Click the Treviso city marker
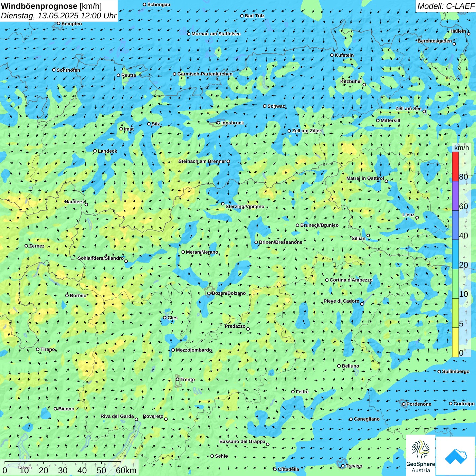The width and height of the screenshot is (476, 476). pos(343,466)
